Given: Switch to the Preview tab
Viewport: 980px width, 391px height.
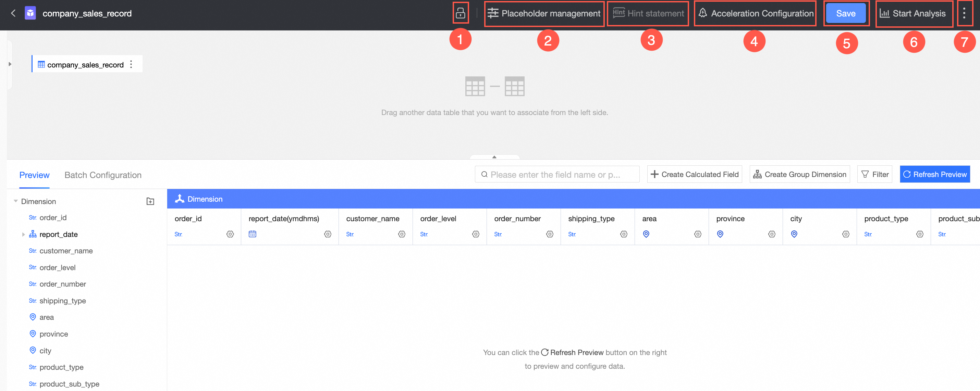Looking at the screenshot, I should coord(34,175).
